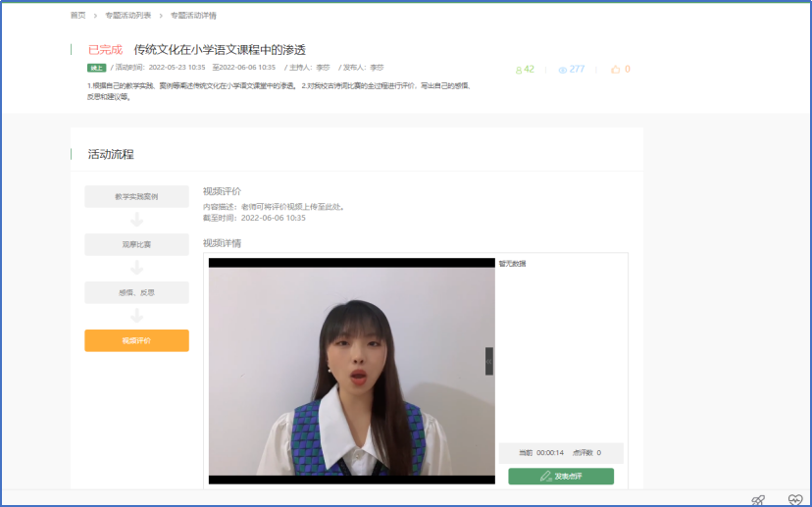Click the thumbs-up like icon
This screenshot has width=812, height=507.
point(616,70)
